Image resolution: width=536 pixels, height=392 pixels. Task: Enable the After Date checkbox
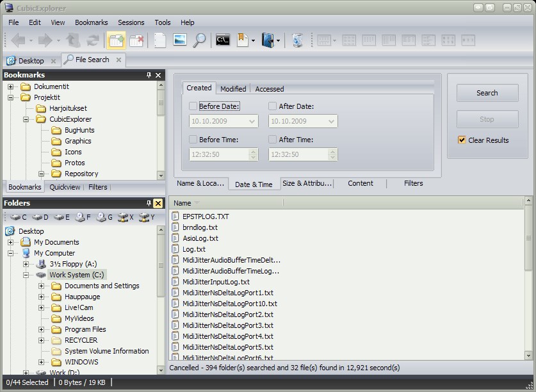pyautogui.click(x=272, y=106)
